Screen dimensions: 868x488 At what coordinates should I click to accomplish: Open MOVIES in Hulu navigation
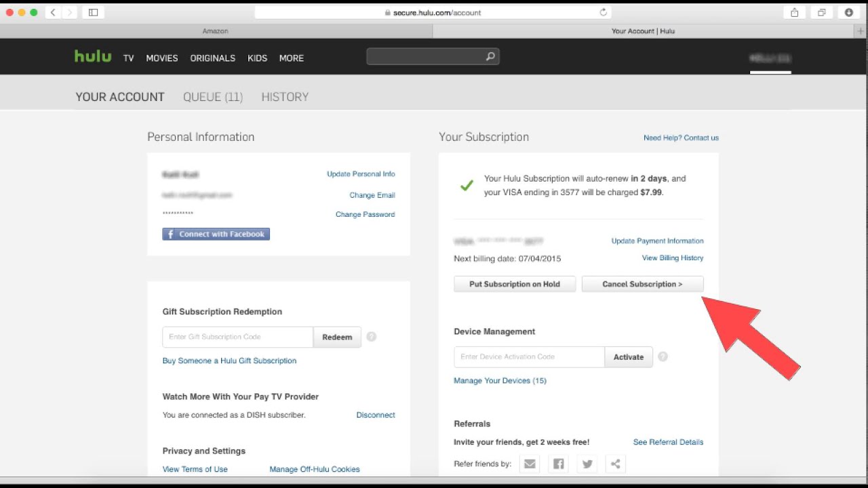[162, 58]
